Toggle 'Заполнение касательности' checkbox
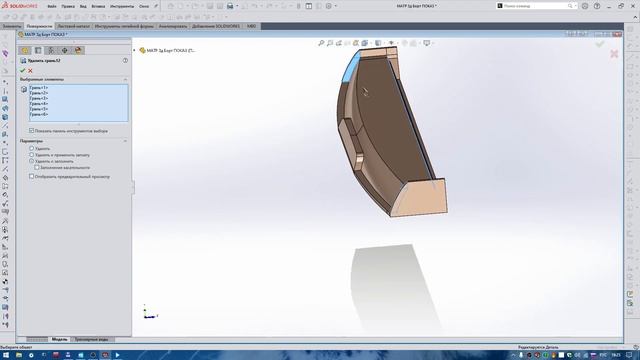 [x=37, y=167]
